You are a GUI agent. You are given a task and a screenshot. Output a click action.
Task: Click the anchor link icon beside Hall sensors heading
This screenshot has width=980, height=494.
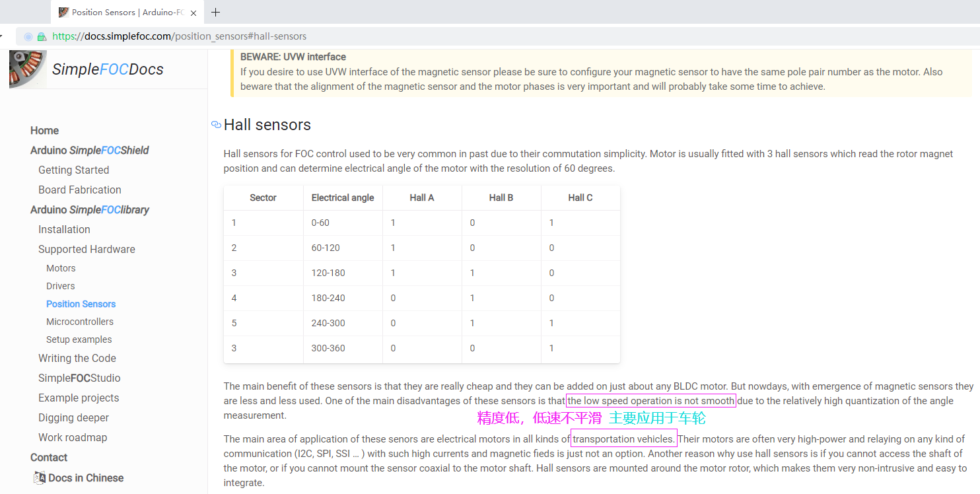(x=216, y=124)
